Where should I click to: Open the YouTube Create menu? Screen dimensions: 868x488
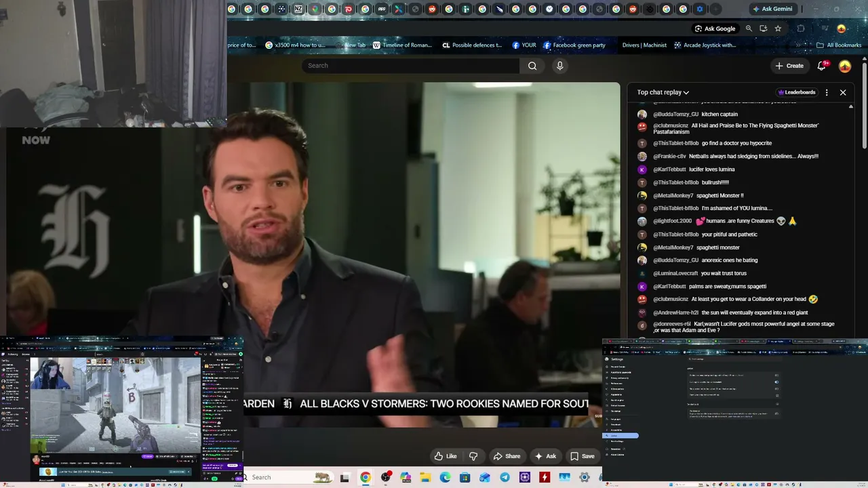point(790,66)
